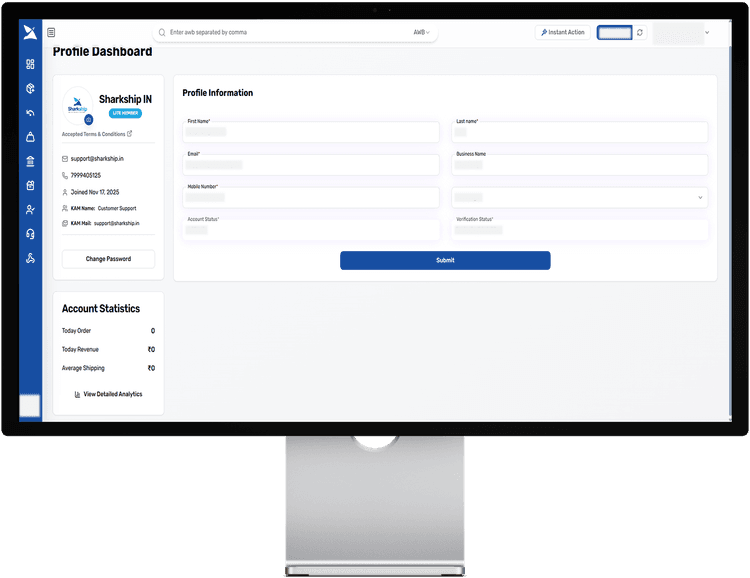Viewport: 750px width, 578px height.
Task: Open the weight bag icon in the sidebar
Action: pos(30,137)
